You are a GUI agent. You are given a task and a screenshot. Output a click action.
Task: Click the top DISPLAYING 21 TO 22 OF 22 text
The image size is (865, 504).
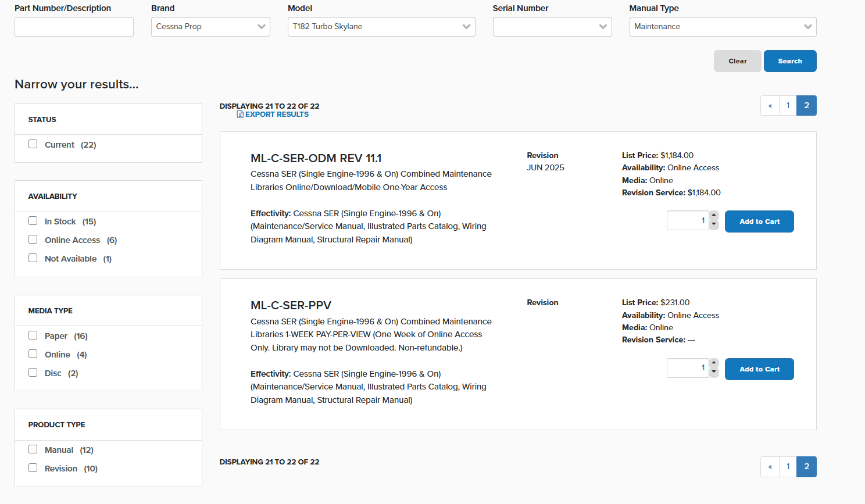pyautogui.click(x=269, y=106)
